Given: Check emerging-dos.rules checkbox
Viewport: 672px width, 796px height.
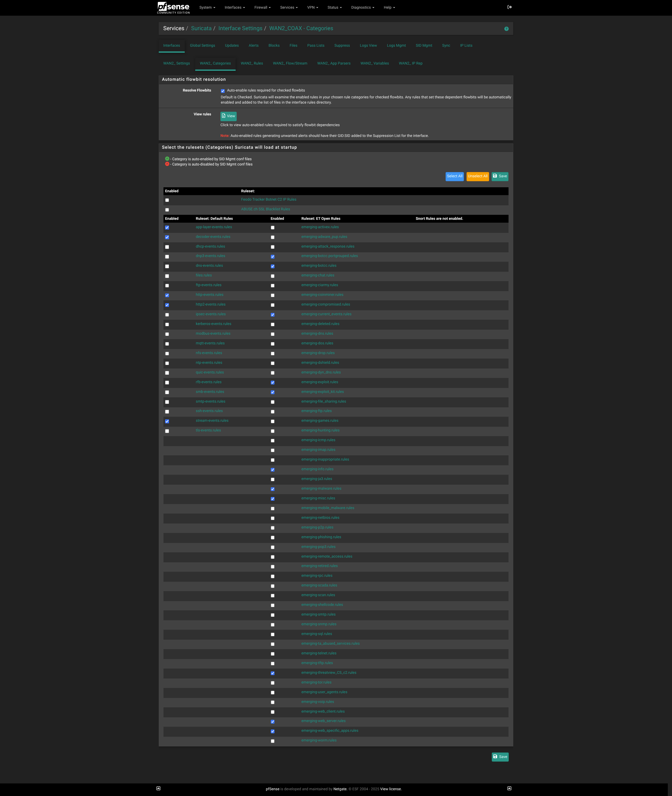Looking at the screenshot, I should pyautogui.click(x=272, y=344).
